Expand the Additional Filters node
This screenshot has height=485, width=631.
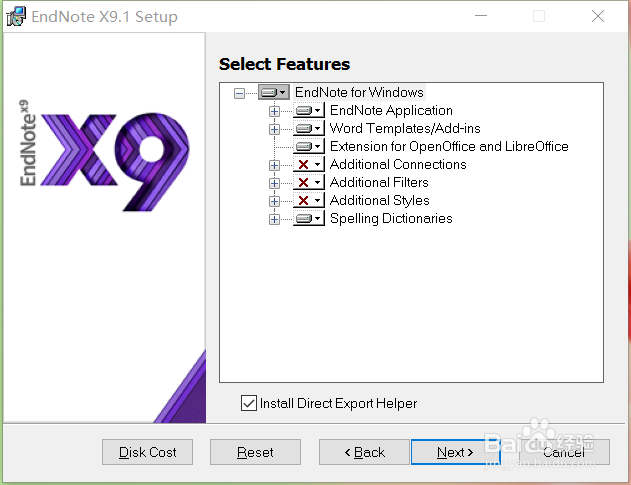point(274,183)
